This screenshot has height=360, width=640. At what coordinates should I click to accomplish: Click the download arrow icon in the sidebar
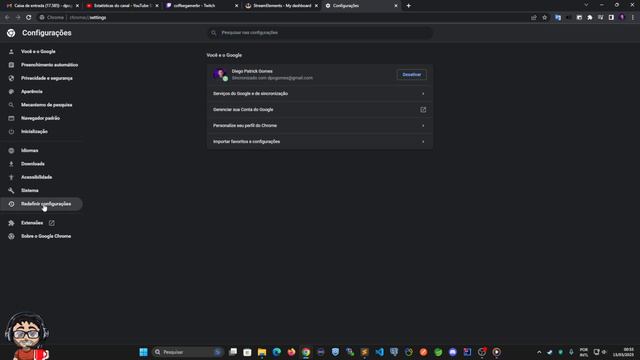(11, 164)
